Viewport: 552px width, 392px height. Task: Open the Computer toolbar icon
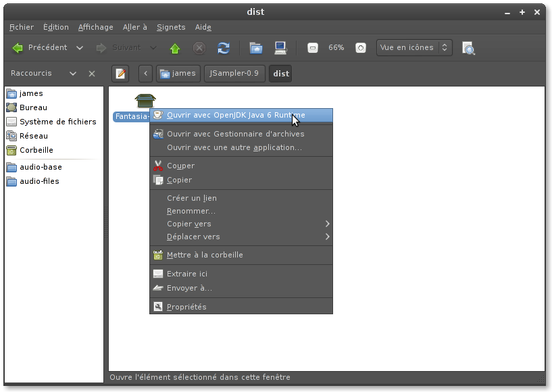[x=280, y=48]
